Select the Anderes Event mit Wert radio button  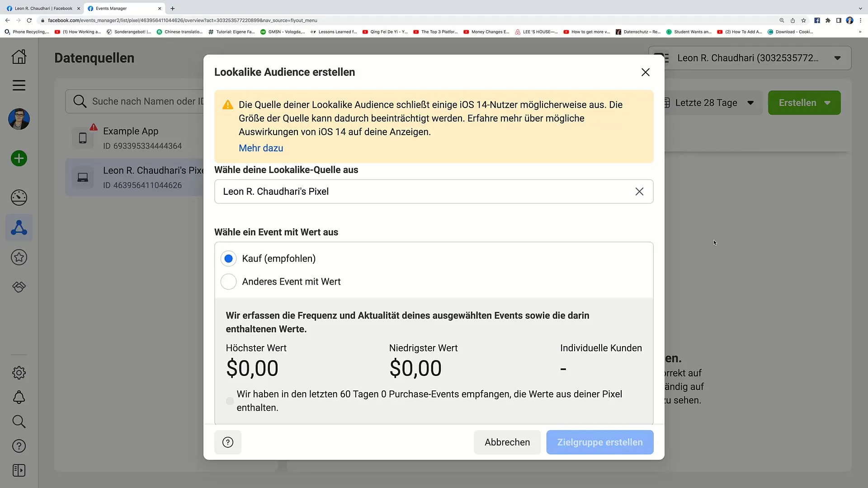pos(228,281)
